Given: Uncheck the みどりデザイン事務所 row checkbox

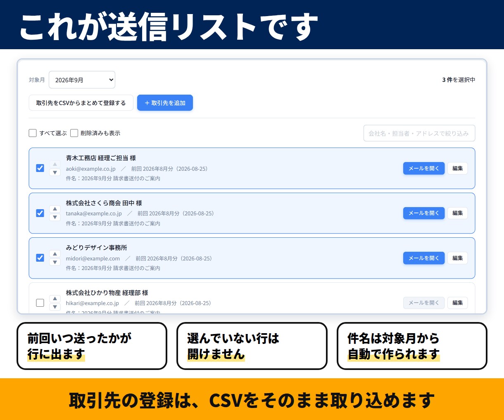Looking at the screenshot, I should [40, 258].
